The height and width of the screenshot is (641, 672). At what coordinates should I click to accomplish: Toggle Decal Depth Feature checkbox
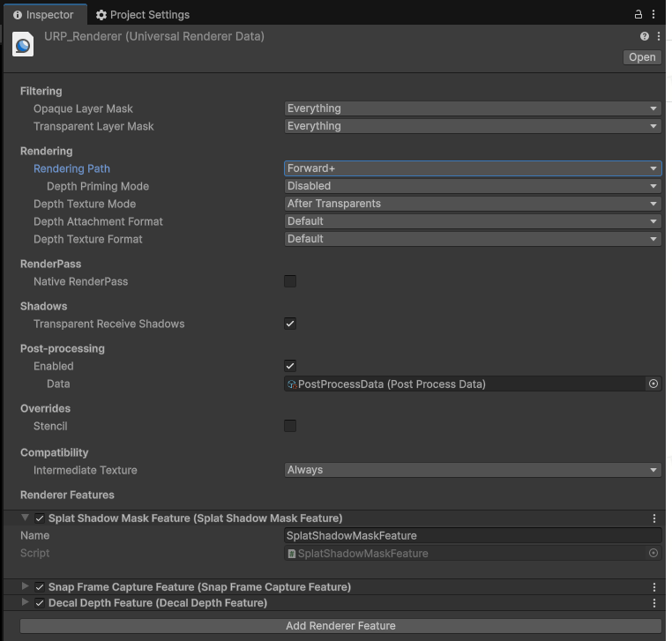coord(40,603)
